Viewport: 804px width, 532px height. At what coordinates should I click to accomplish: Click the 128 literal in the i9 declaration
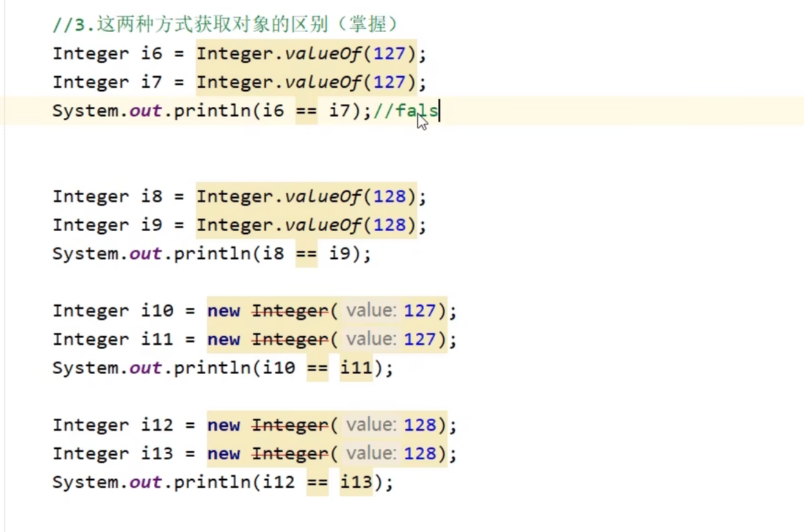click(x=389, y=225)
